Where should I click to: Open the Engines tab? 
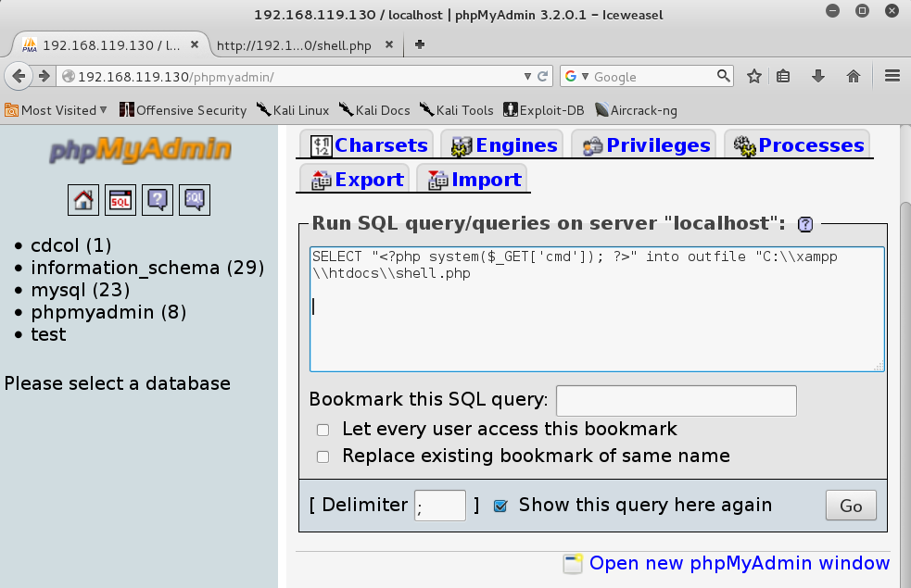504,145
